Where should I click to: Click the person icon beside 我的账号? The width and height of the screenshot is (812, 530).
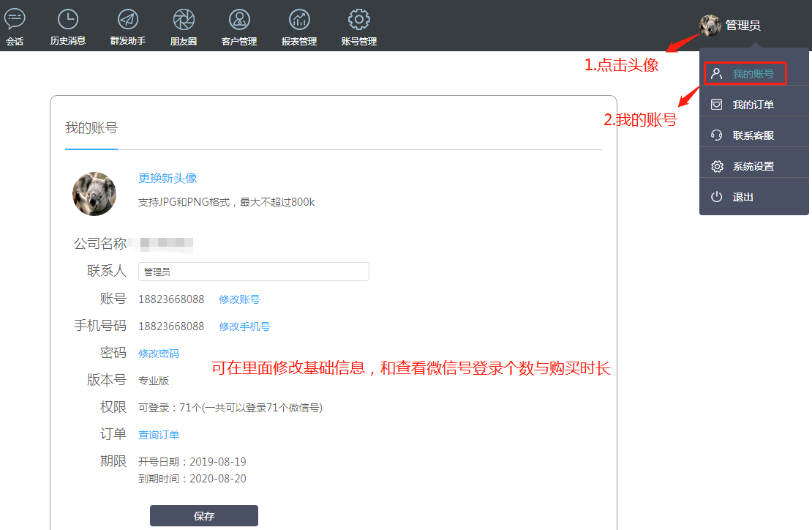(717, 73)
